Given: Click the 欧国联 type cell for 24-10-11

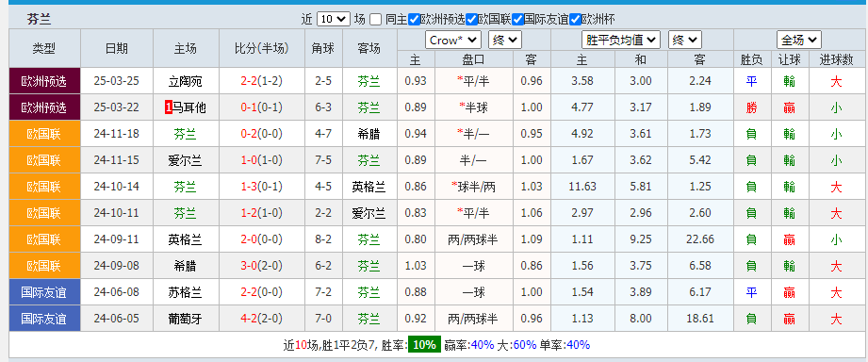Looking at the screenshot, I should click(44, 213).
